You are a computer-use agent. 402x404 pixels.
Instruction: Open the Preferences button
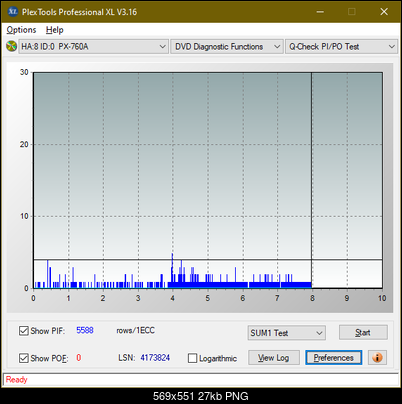[x=334, y=358]
